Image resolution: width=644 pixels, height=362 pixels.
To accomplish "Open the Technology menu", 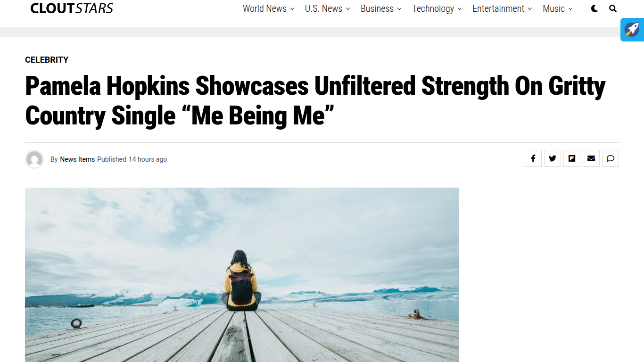I will coord(437,8).
